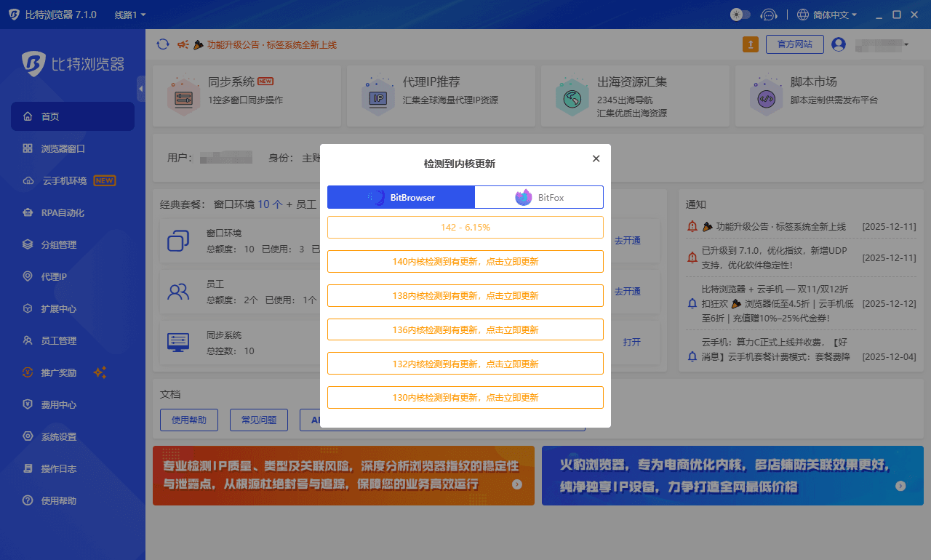
Task: Open the user avatar icon top right
Action: 839,44
